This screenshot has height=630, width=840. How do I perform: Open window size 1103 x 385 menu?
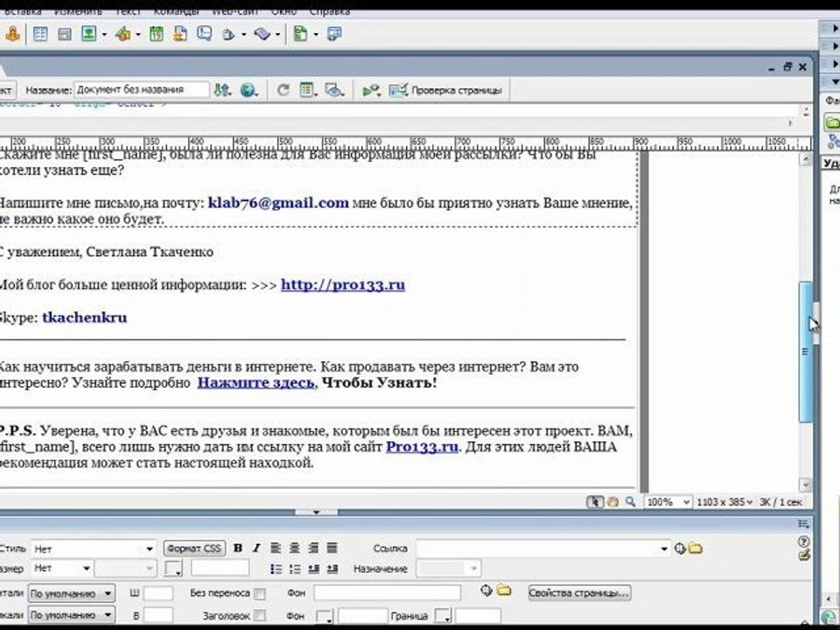pos(724,502)
